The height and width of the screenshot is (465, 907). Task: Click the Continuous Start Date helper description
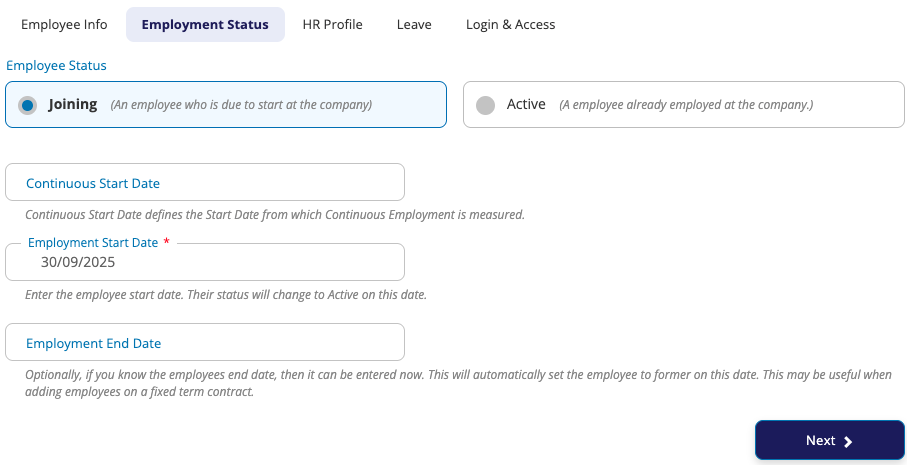coord(275,215)
